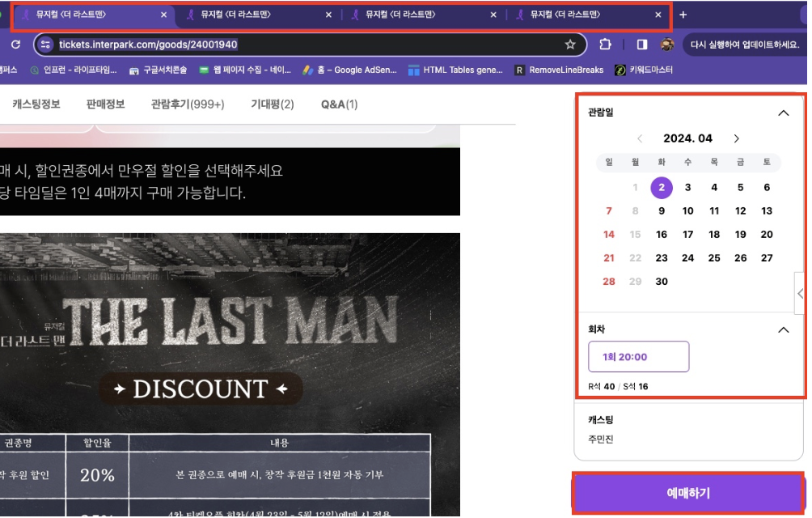Image resolution: width=812 pixels, height=518 pixels.
Task: Open the RemoveLineBreaks bookmark
Action: coord(560,70)
